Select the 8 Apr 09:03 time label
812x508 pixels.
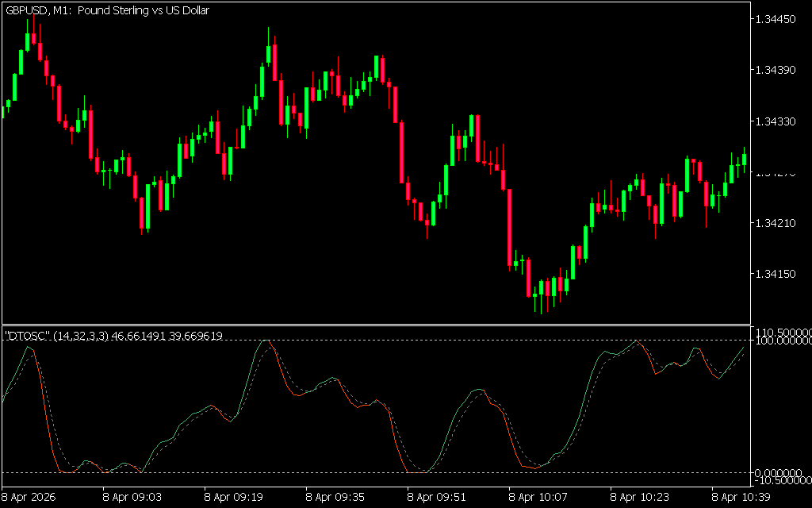(x=131, y=497)
